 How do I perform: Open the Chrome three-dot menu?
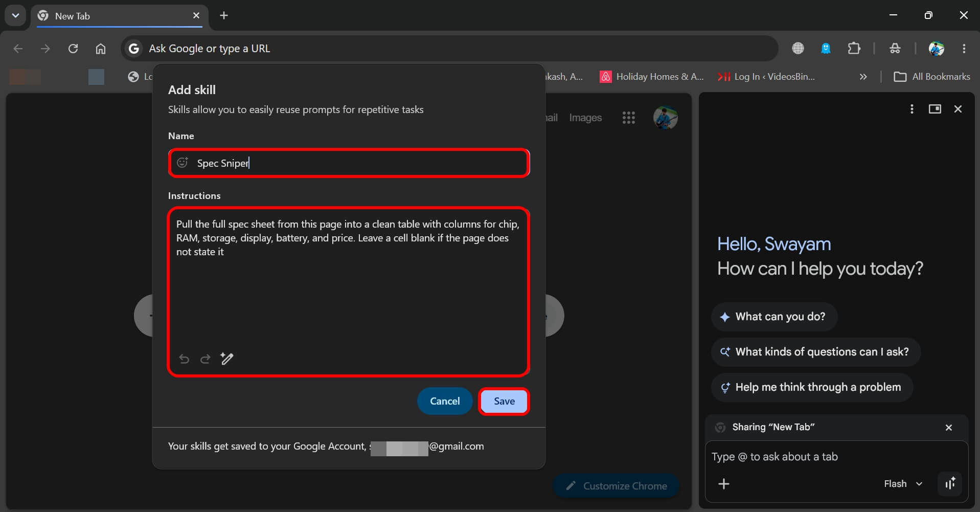click(964, 49)
